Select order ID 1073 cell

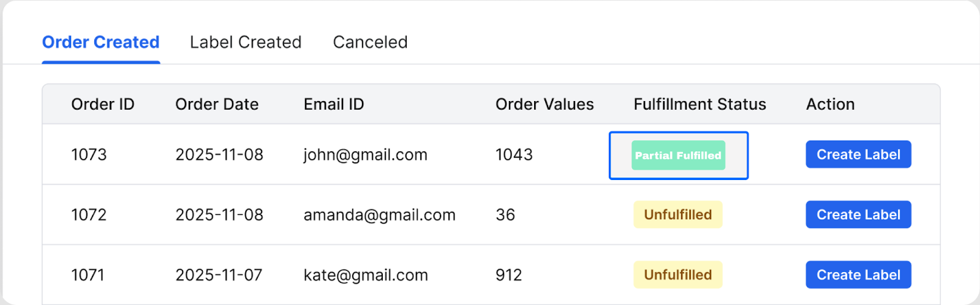[x=89, y=154]
